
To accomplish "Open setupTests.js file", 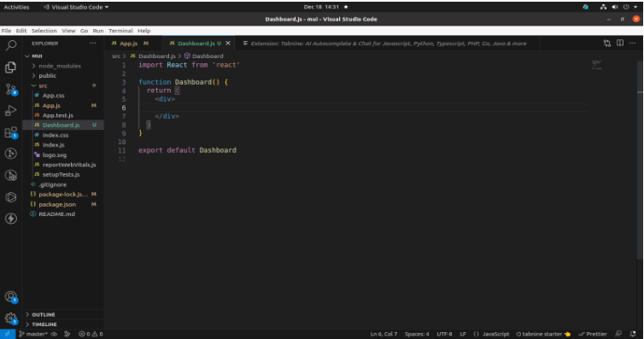I will coord(61,174).
